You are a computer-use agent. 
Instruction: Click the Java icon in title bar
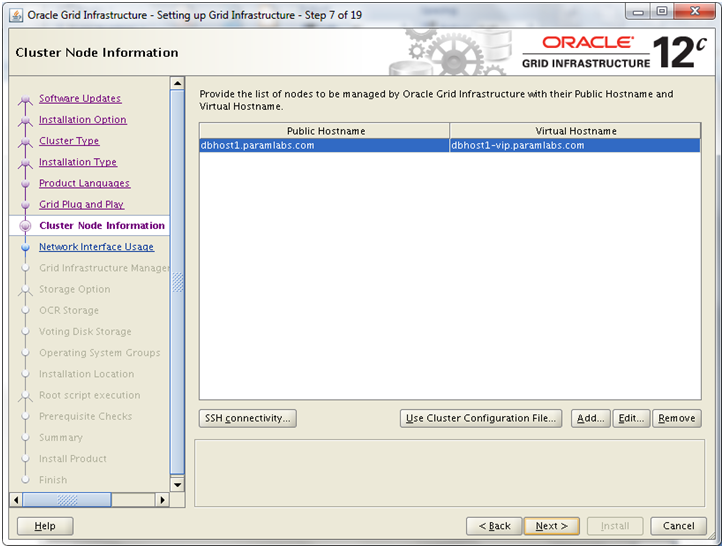[16, 15]
